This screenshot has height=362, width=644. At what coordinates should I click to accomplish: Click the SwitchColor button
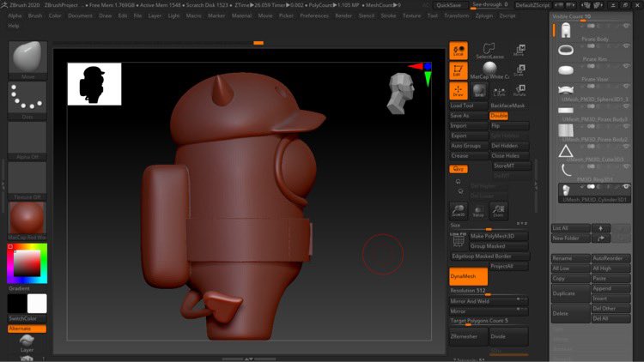pyautogui.click(x=27, y=318)
